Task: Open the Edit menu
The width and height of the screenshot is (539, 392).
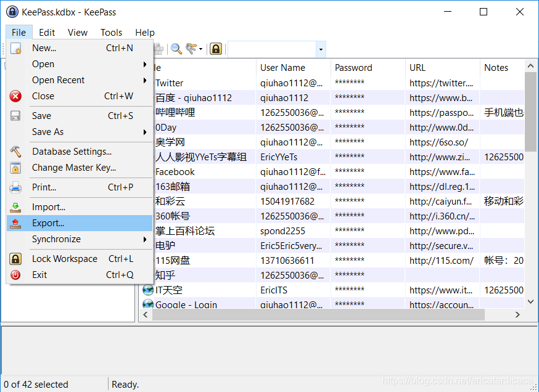Action: tap(47, 33)
